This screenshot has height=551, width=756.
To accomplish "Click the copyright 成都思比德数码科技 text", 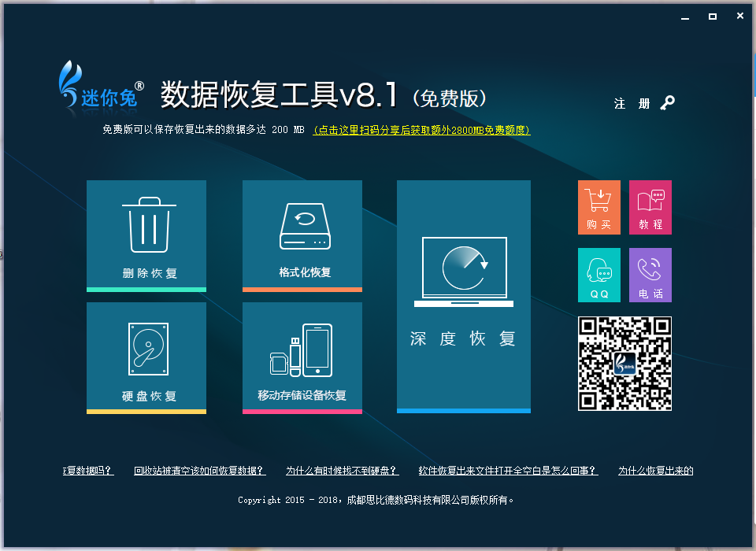I will tap(376, 500).
